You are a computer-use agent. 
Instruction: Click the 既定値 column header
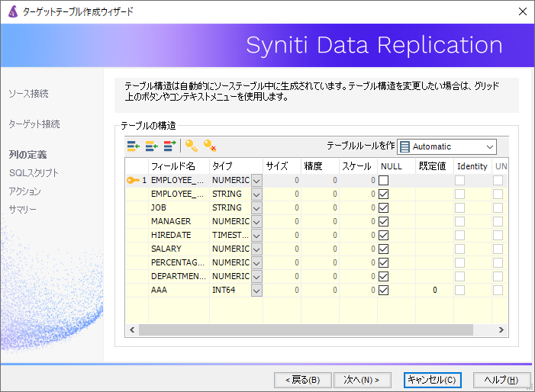click(434, 166)
